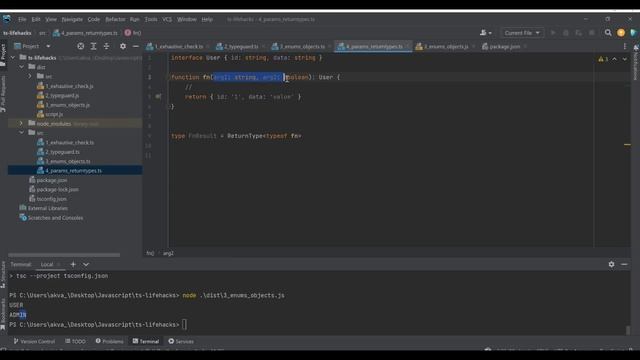Viewport: 640px width, 360px height.
Task: Hide the terminal panel with minus icon
Action: (x=624, y=264)
